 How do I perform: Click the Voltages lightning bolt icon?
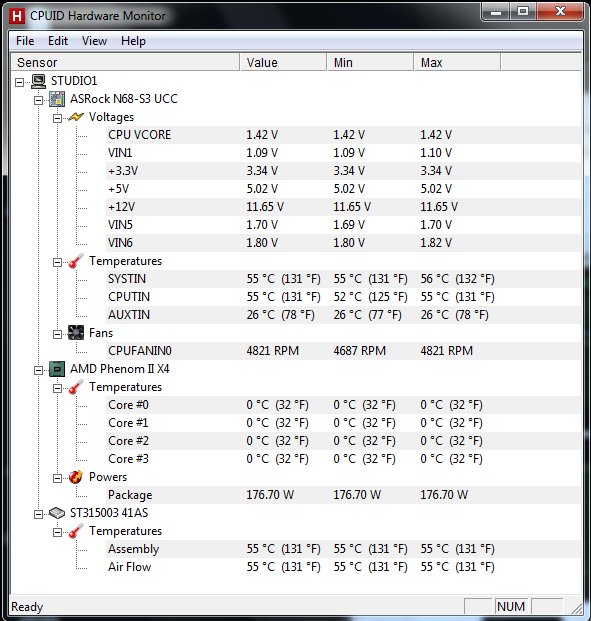coord(76,117)
